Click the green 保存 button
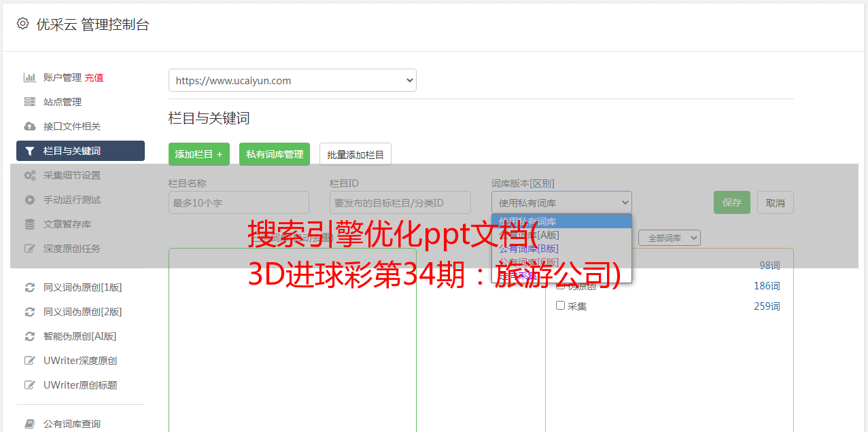 [732, 202]
